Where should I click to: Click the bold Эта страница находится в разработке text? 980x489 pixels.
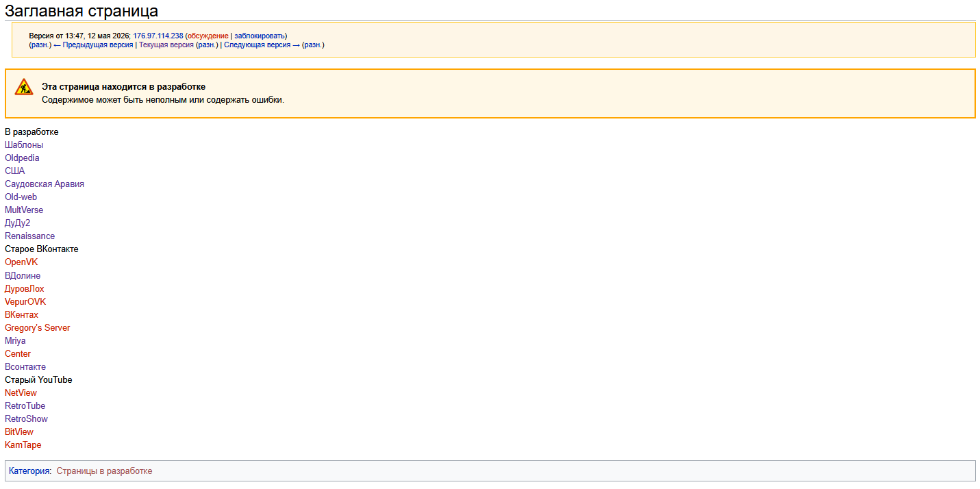point(123,87)
